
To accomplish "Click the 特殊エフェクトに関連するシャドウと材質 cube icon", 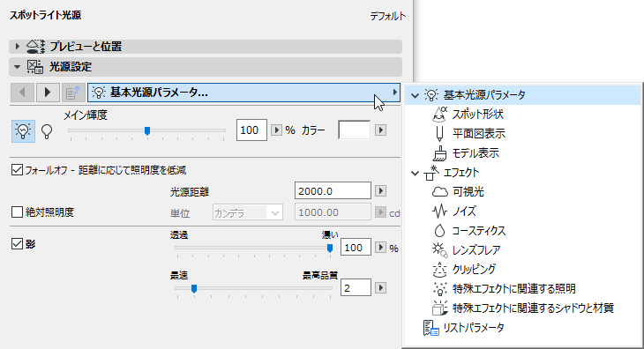I will point(439,308).
